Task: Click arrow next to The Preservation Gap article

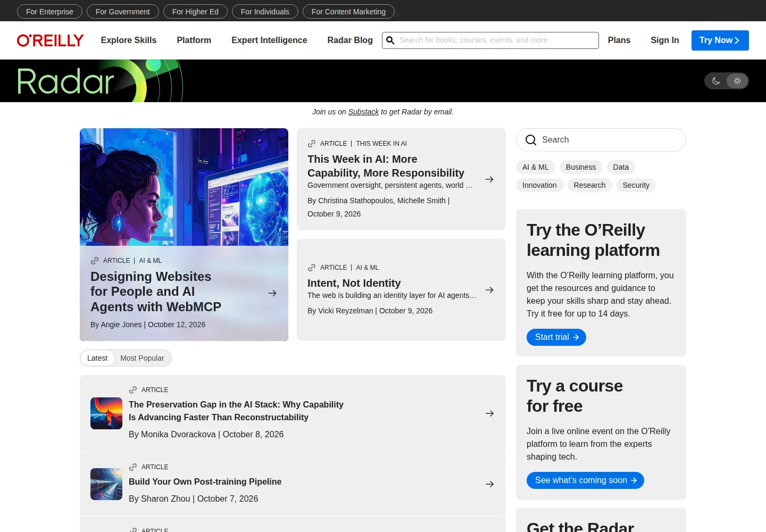Action: 489,413
